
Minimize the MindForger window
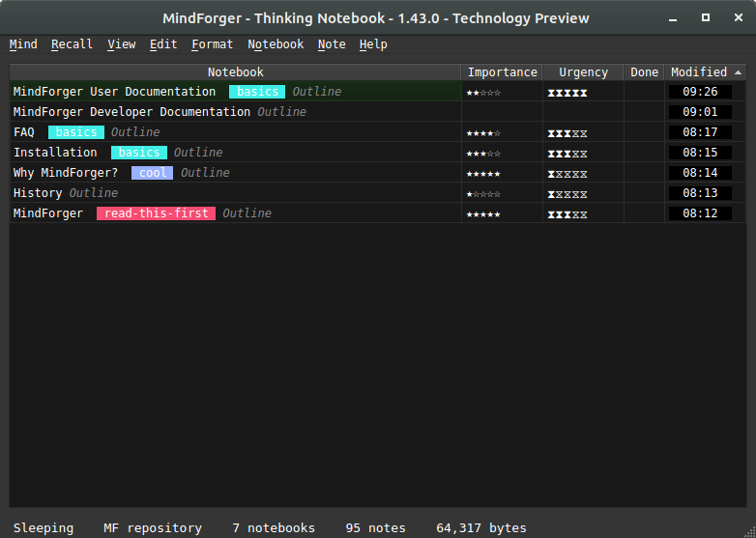(x=673, y=18)
